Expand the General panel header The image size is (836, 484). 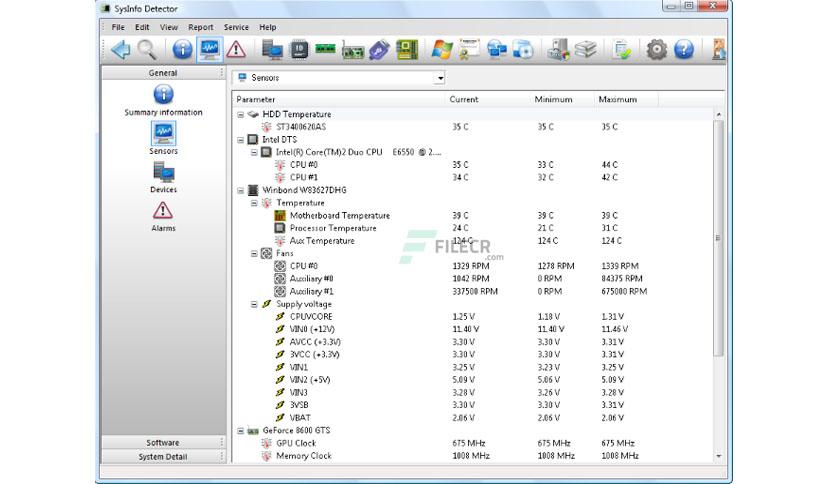pyautogui.click(x=163, y=73)
